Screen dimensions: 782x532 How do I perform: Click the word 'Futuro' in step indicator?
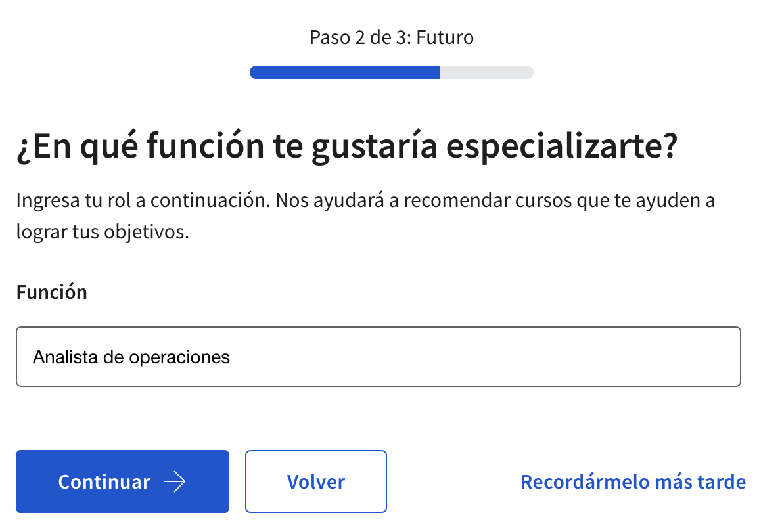tap(445, 37)
